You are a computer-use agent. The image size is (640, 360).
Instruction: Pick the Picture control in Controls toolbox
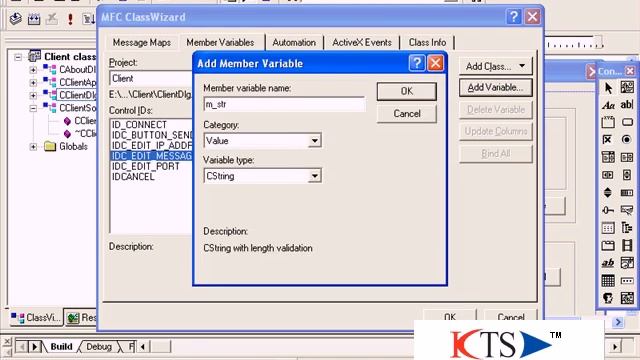627,88
